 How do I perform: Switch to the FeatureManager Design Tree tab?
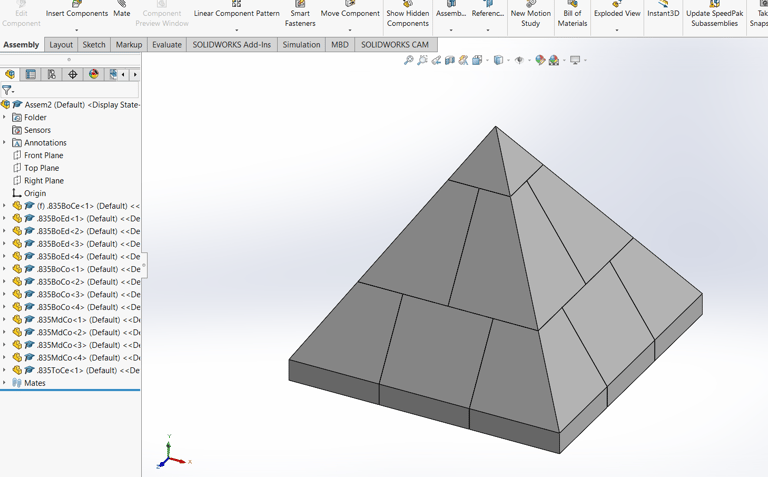coord(10,74)
